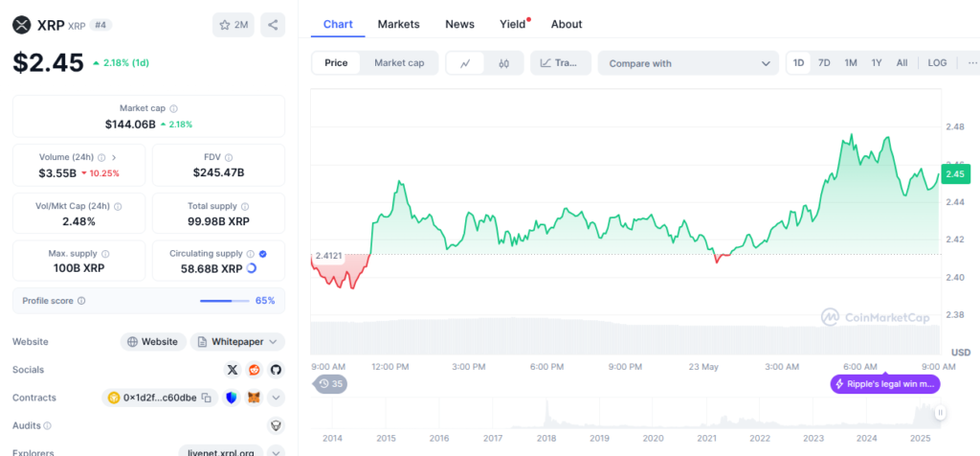980x456 pixels.
Task: Select the 7D time range
Action: point(824,63)
